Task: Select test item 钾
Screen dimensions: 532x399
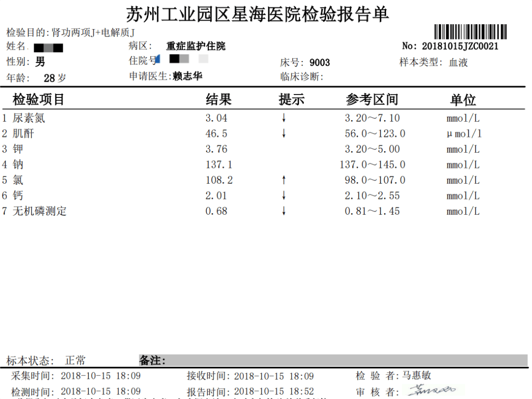Action: 18,149
